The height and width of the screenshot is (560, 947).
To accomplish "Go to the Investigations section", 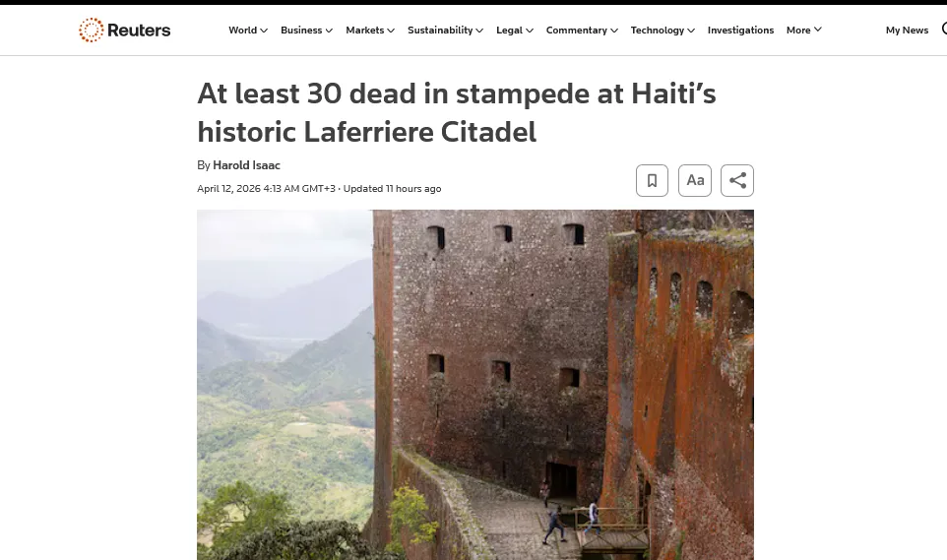I will 740,31.
